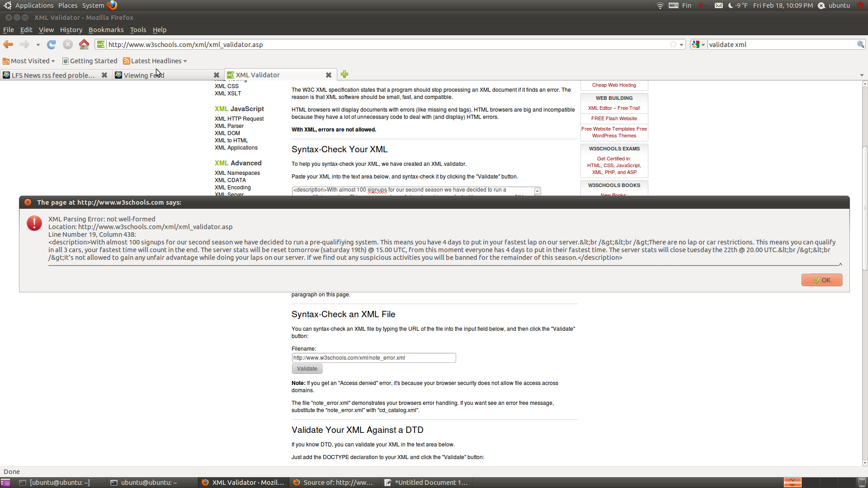
Task: Click the Firefox launcher in top panel
Action: (112, 5)
